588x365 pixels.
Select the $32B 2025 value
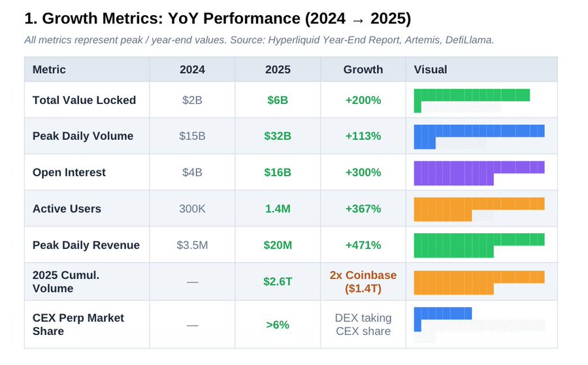[x=278, y=136]
